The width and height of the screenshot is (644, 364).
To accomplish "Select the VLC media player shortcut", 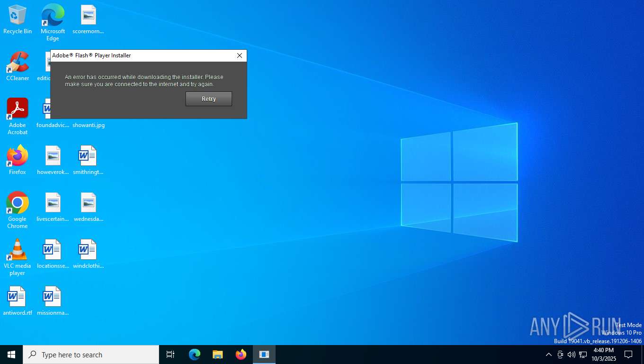I will pyautogui.click(x=18, y=257).
